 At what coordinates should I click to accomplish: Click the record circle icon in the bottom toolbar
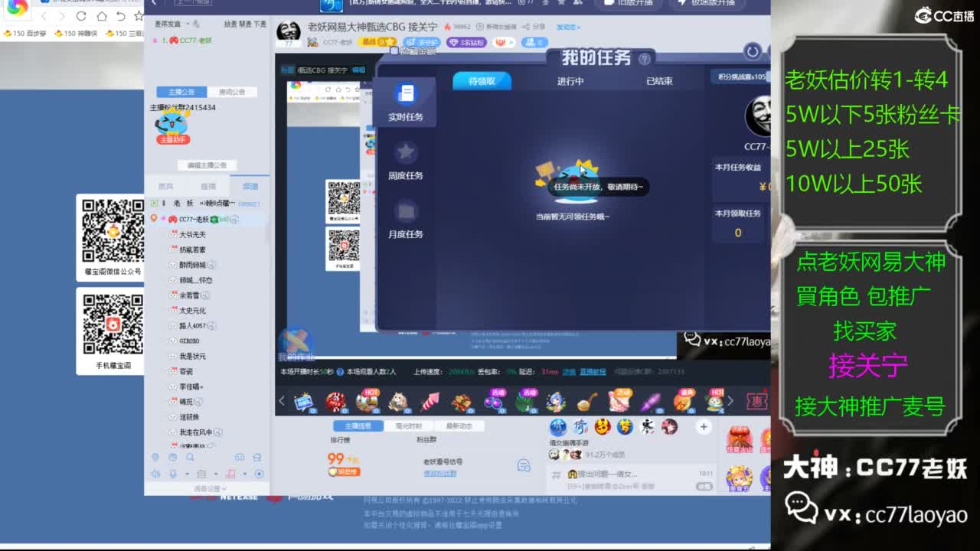(x=259, y=474)
